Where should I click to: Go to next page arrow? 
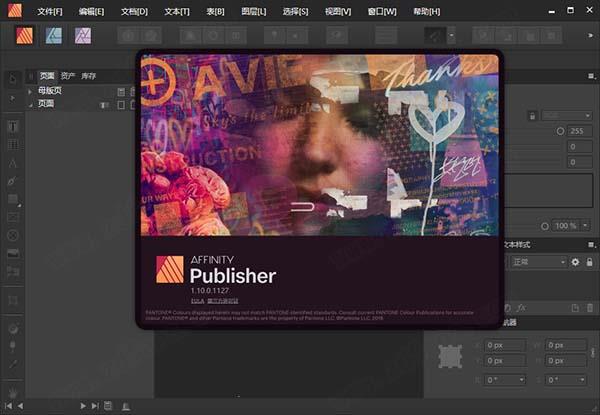click(x=83, y=406)
